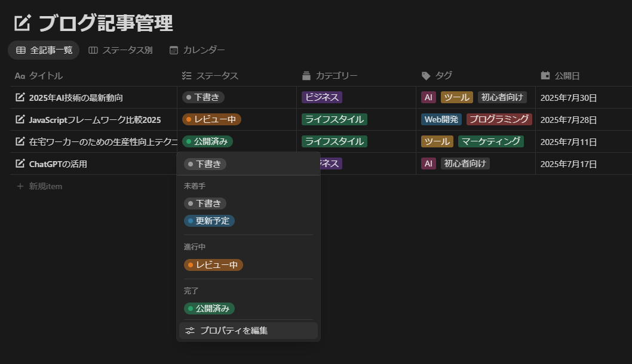The width and height of the screenshot is (632, 364).
Task: Click the Aa icon in タイトル column header
Action: (20, 76)
